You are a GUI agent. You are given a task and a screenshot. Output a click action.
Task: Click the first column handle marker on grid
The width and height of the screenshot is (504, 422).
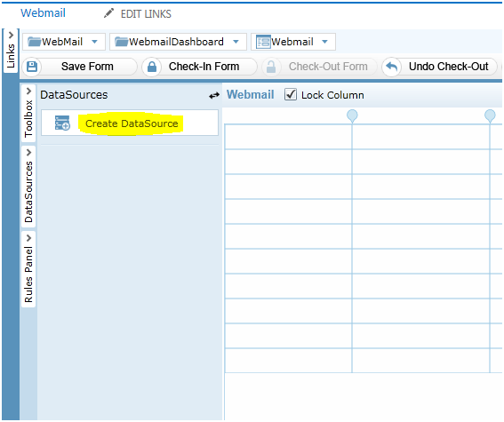click(352, 115)
